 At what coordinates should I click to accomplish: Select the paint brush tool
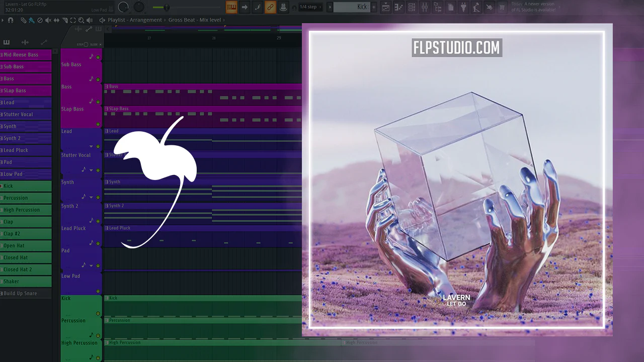pyautogui.click(x=32, y=20)
